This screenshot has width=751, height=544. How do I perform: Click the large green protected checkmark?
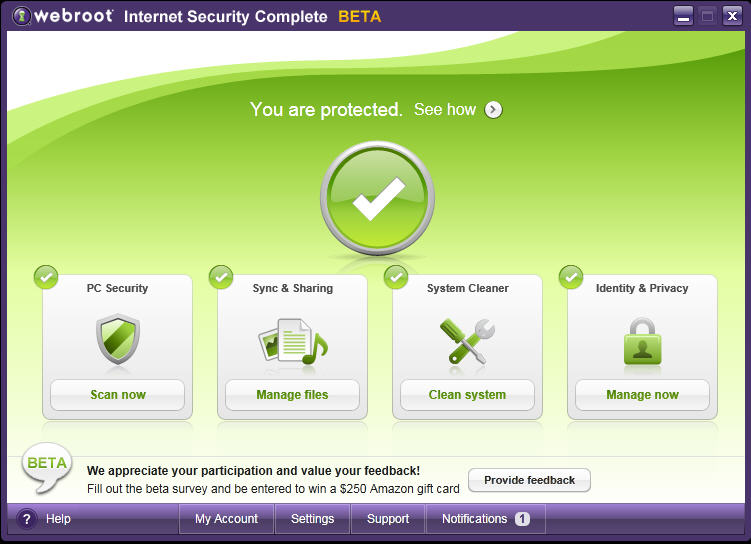coord(377,198)
